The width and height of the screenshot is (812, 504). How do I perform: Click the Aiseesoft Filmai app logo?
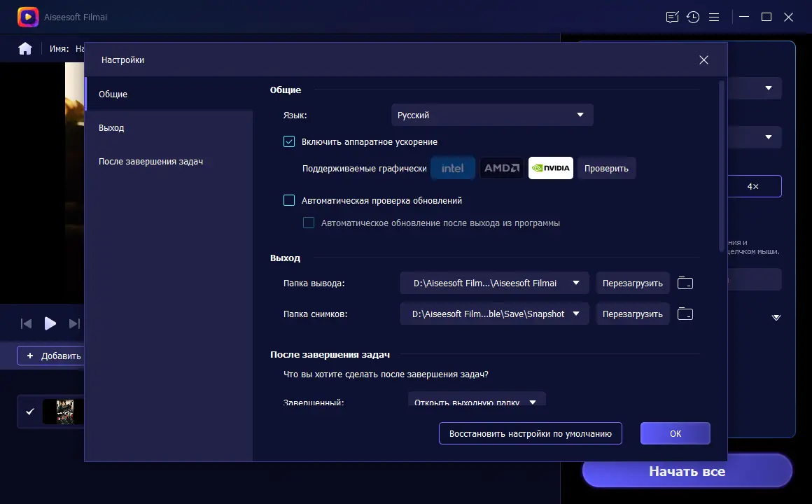pos(28,17)
